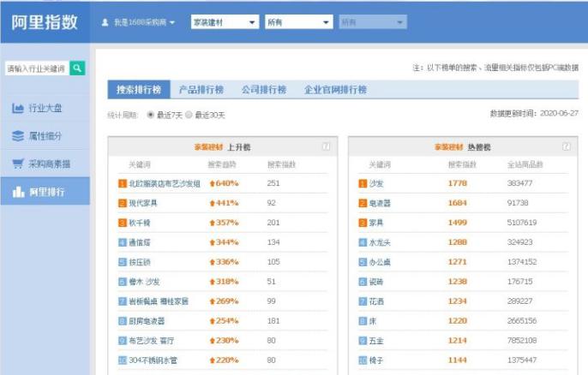Open keyword 五金 in hot list
Image resolution: width=588 pixels, height=375 pixels.
coord(376,341)
